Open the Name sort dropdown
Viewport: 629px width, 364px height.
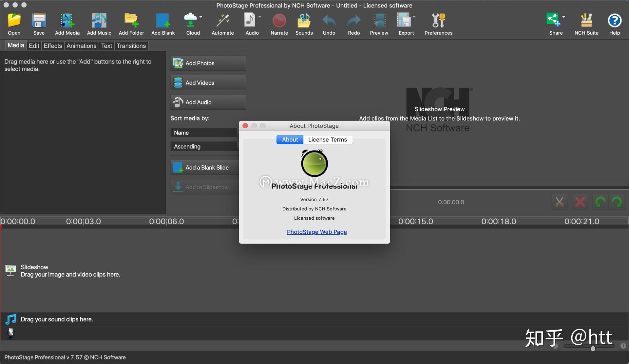[x=204, y=133]
